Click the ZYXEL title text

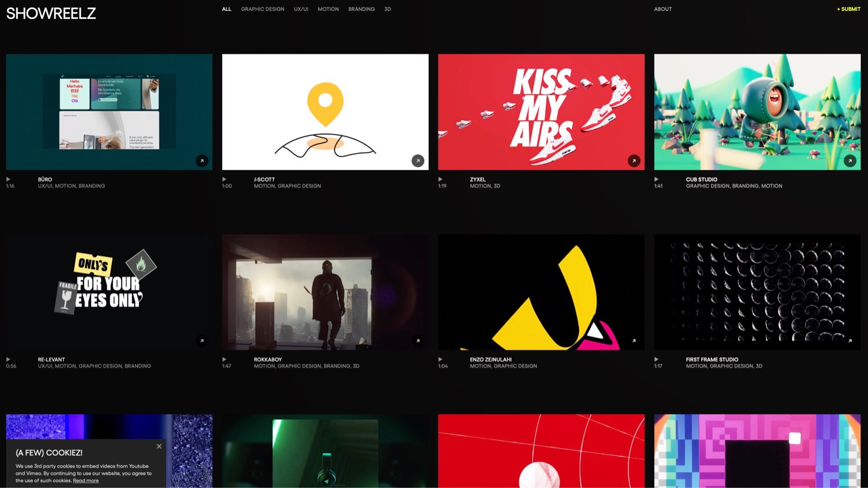478,179
